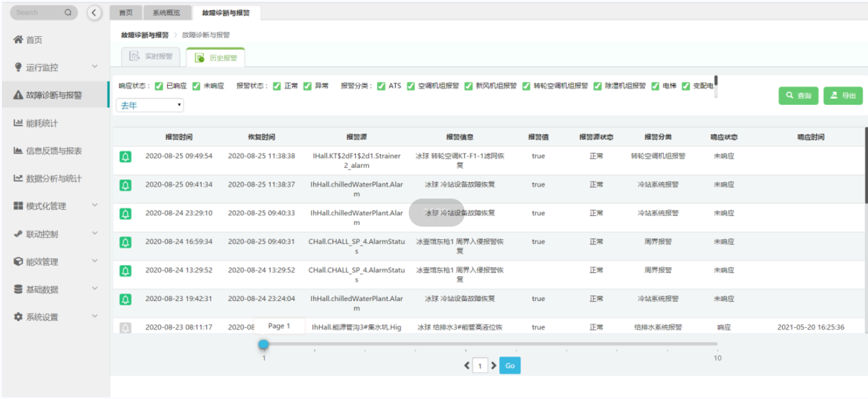Click the page number input field
Viewport: 868px width, 399px height.
click(480, 366)
